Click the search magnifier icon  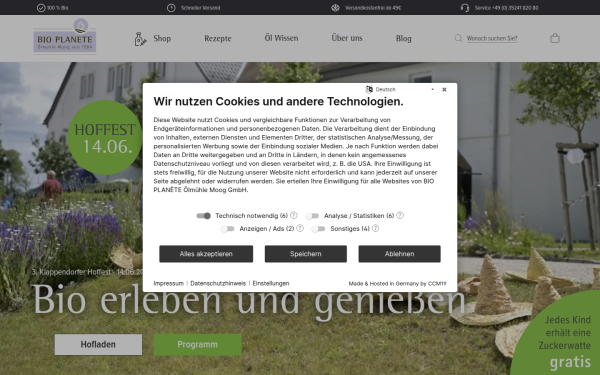coord(458,38)
